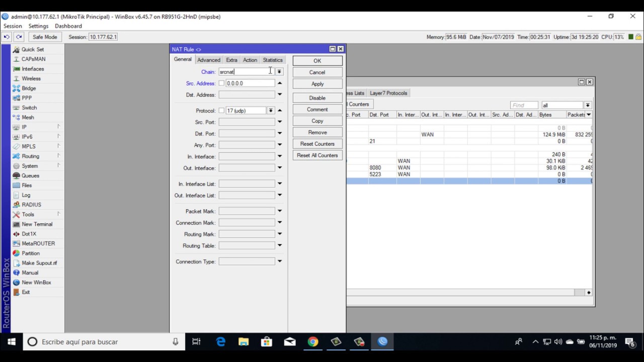
Task: Click the Comment button
Action: click(x=317, y=110)
